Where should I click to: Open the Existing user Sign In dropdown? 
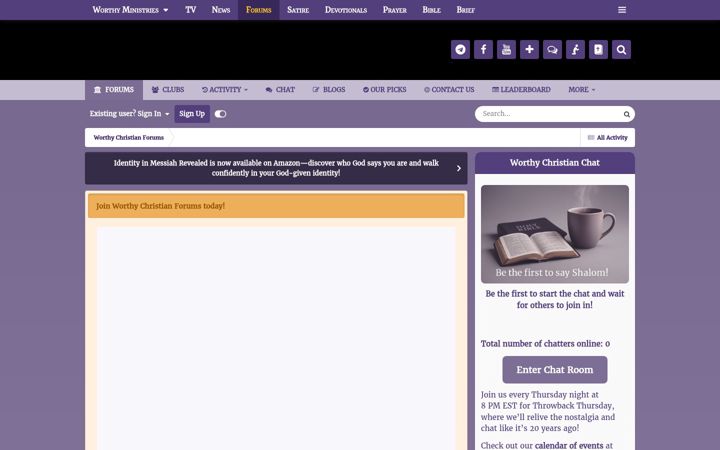(129, 113)
